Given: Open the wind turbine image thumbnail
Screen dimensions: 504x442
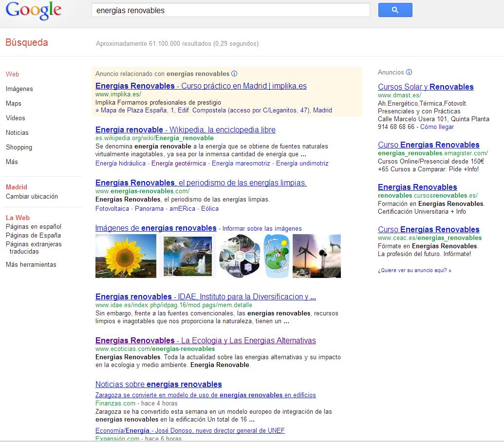Looking at the screenshot, I should coord(317,256).
